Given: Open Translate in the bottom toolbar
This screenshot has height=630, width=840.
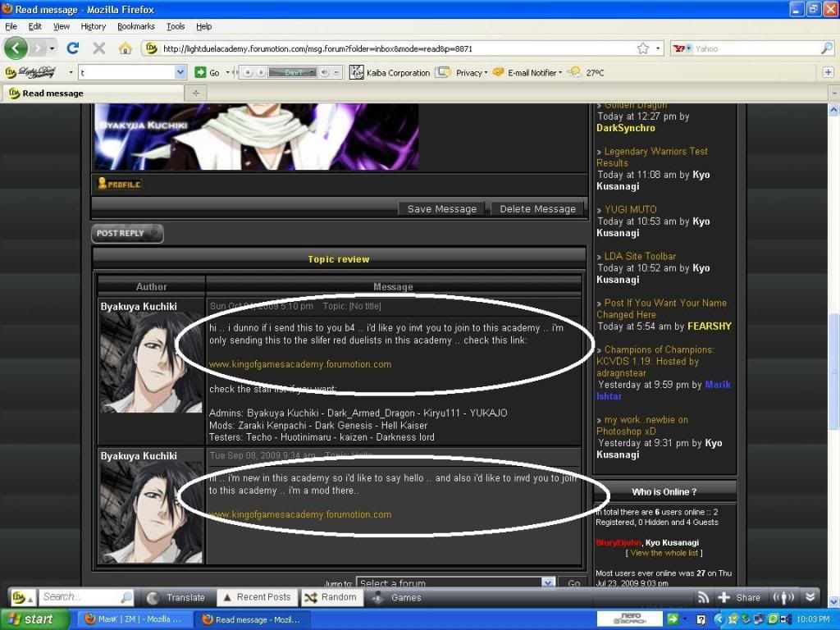Looking at the screenshot, I should click(x=177, y=597).
